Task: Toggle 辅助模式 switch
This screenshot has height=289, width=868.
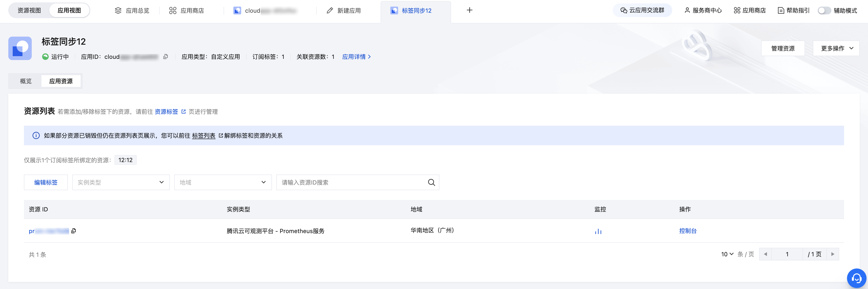Action: pyautogui.click(x=824, y=10)
